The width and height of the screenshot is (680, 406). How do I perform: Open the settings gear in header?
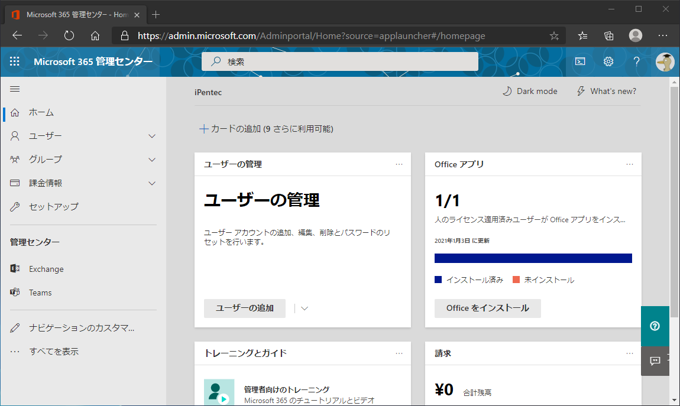(x=608, y=61)
